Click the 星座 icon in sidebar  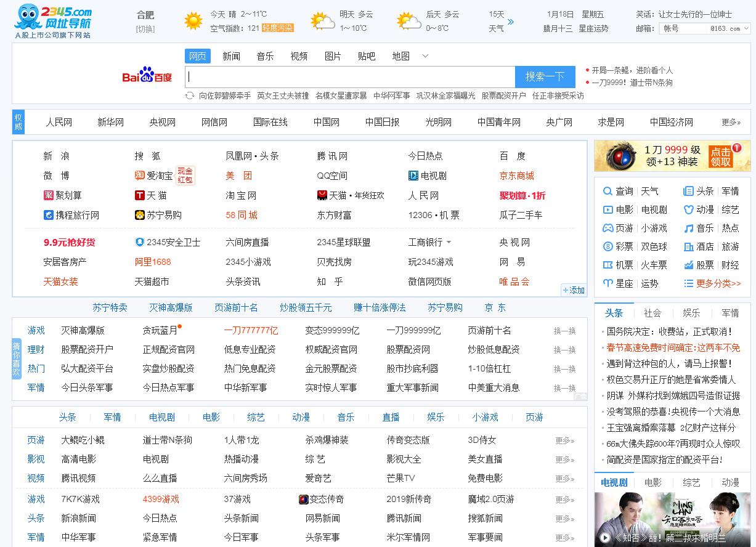pyautogui.click(x=608, y=283)
